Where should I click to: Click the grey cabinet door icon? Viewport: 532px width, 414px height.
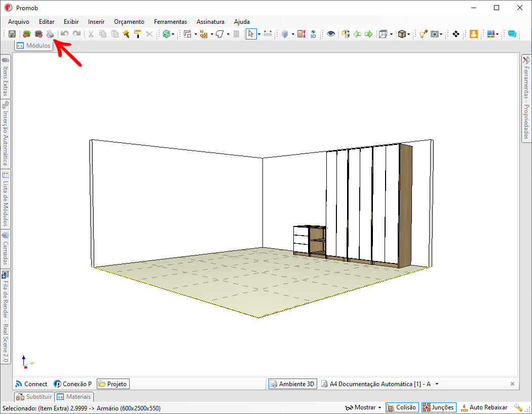click(237, 34)
